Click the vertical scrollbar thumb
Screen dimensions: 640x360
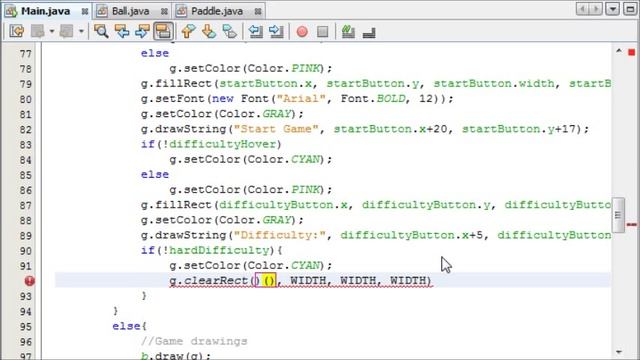click(x=618, y=215)
